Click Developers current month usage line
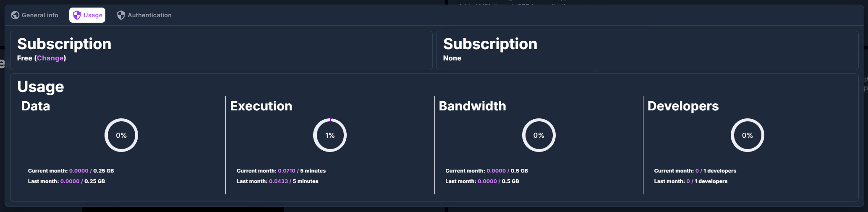This screenshot has height=212, width=868. (x=695, y=171)
